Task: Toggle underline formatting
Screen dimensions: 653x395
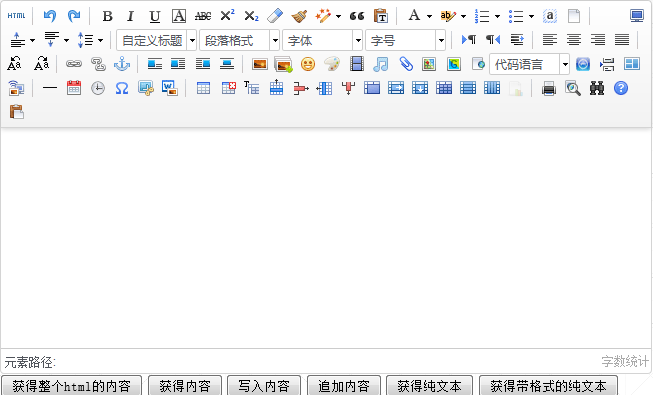Action: (155, 16)
